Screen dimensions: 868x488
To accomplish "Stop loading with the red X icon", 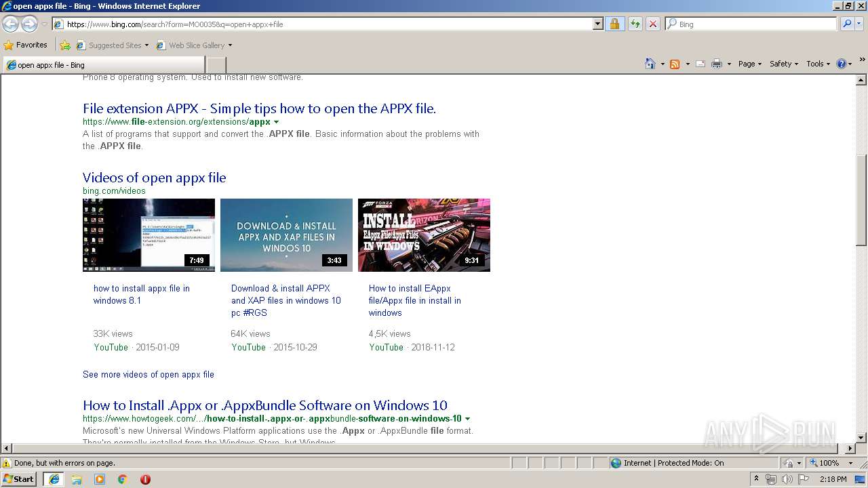I will 652,24.
